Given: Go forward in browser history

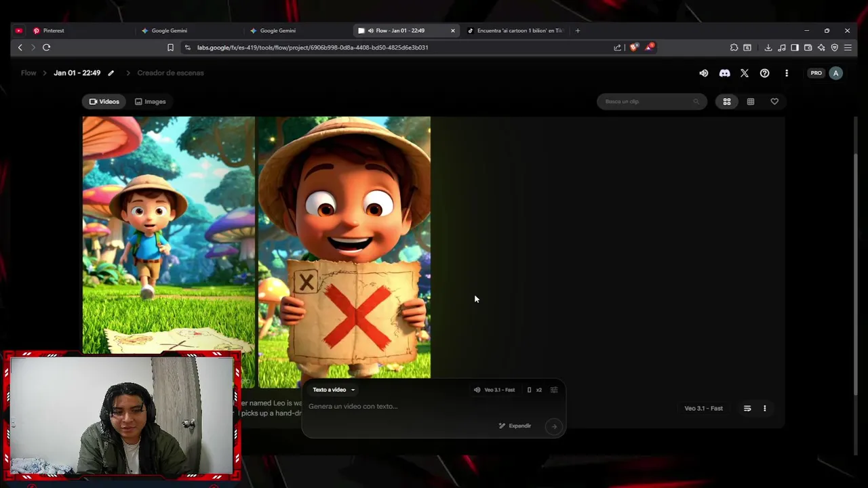Looking at the screenshot, I should click(x=33, y=47).
